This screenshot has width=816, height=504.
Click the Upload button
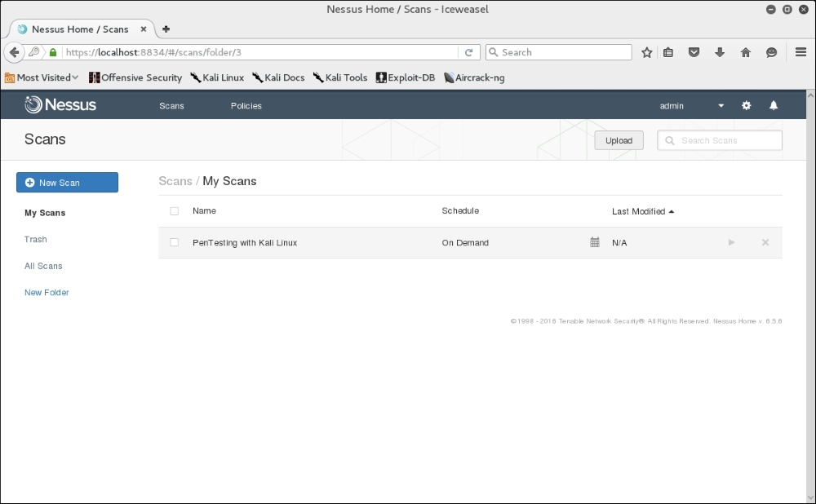[x=619, y=140]
